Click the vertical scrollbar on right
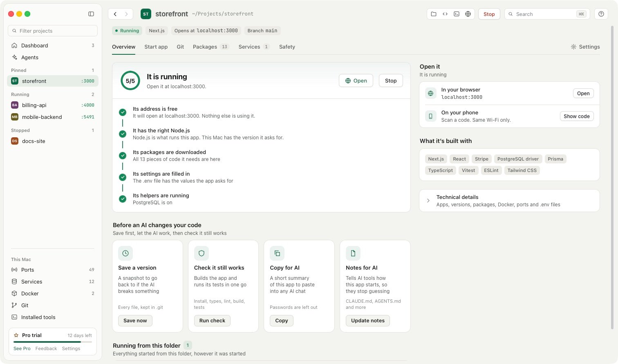This screenshot has height=364, width=618. click(612, 176)
